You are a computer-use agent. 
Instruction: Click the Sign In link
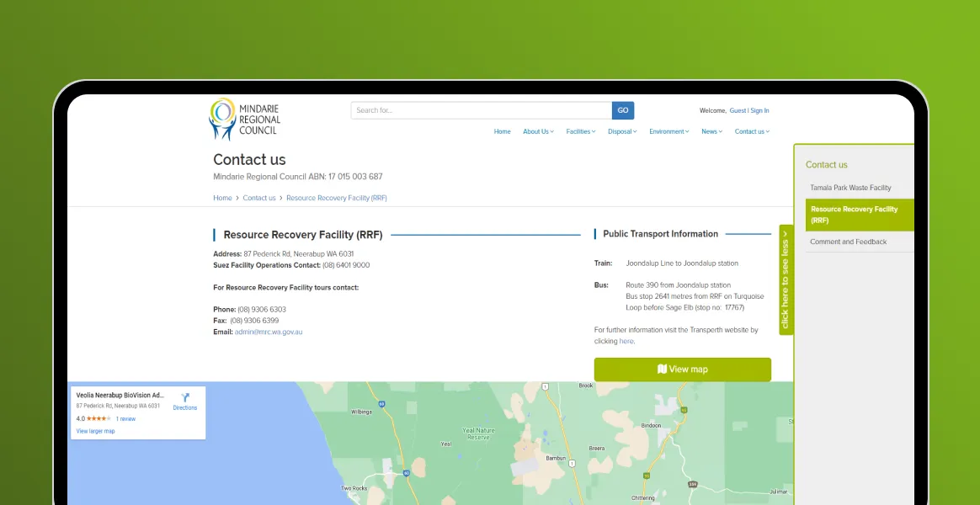point(760,110)
